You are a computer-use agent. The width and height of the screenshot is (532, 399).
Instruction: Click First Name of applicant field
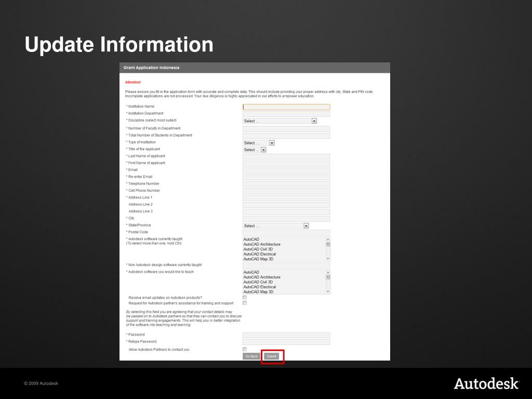click(x=286, y=164)
